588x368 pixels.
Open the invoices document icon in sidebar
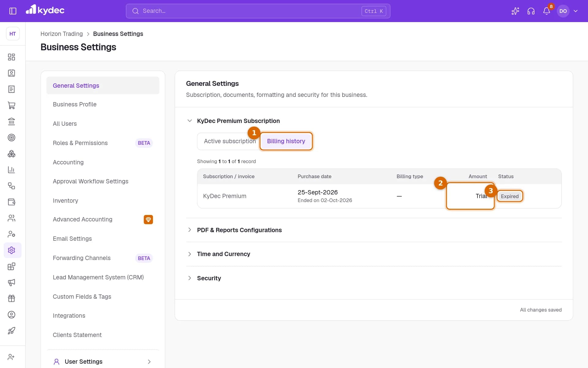click(x=11, y=89)
